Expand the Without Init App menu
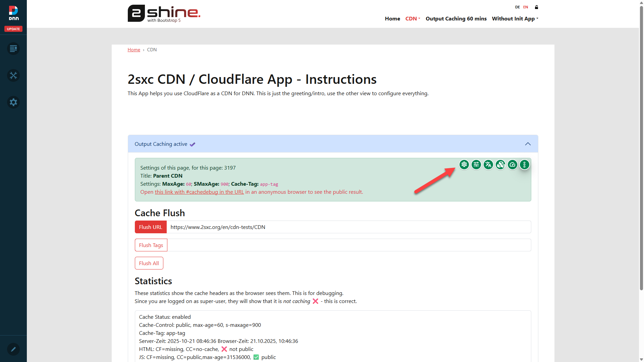 (x=515, y=19)
